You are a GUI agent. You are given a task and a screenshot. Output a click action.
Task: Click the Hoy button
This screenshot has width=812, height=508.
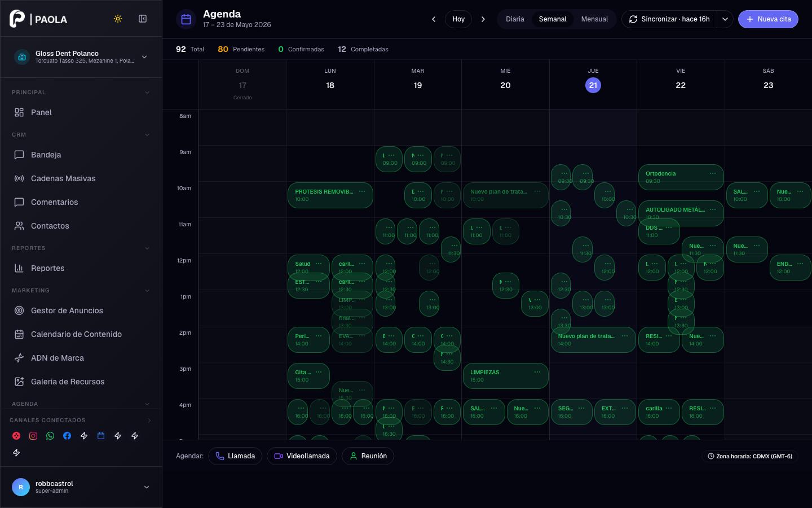(458, 19)
